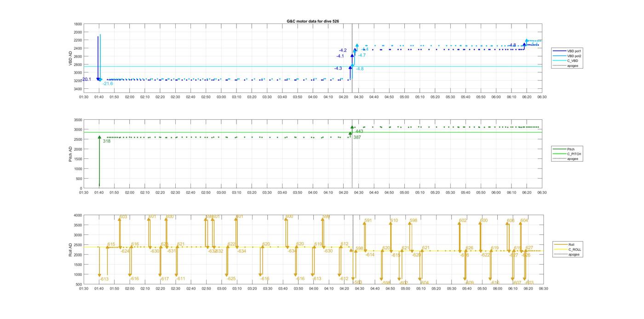Click the "4000" tick on Roll axis

point(78,215)
